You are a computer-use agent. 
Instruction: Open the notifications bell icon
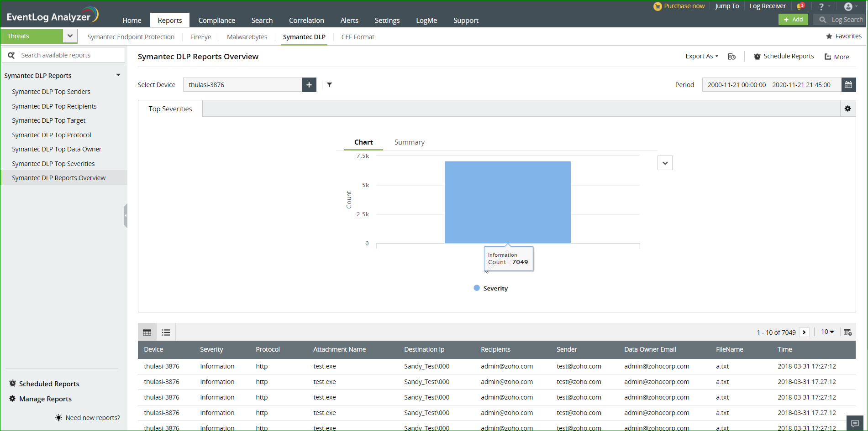pyautogui.click(x=800, y=6)
